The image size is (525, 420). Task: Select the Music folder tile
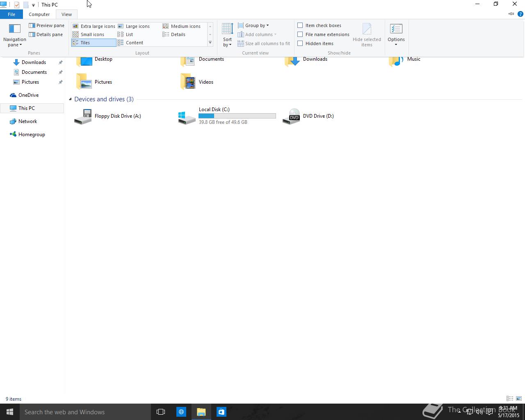[405, 61]
